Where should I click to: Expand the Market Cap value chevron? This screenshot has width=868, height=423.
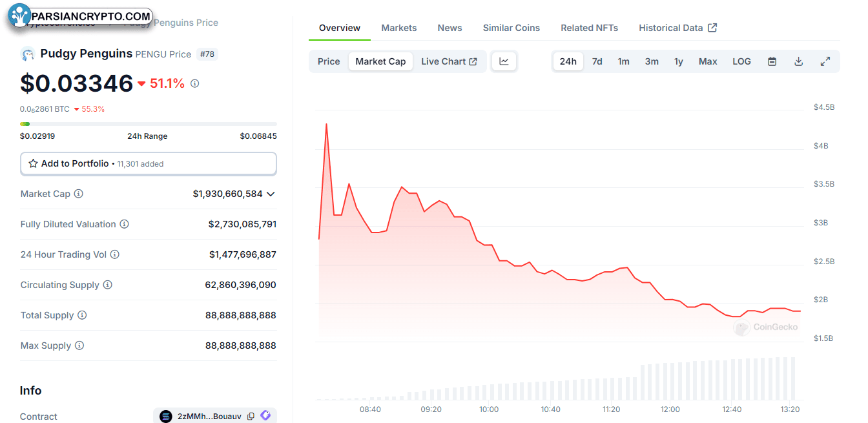(271, 194)
